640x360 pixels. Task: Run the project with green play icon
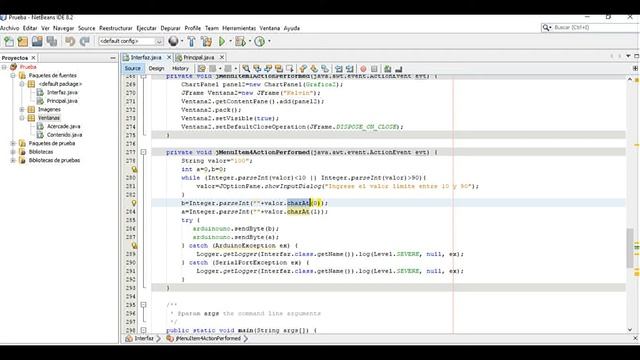222,41
